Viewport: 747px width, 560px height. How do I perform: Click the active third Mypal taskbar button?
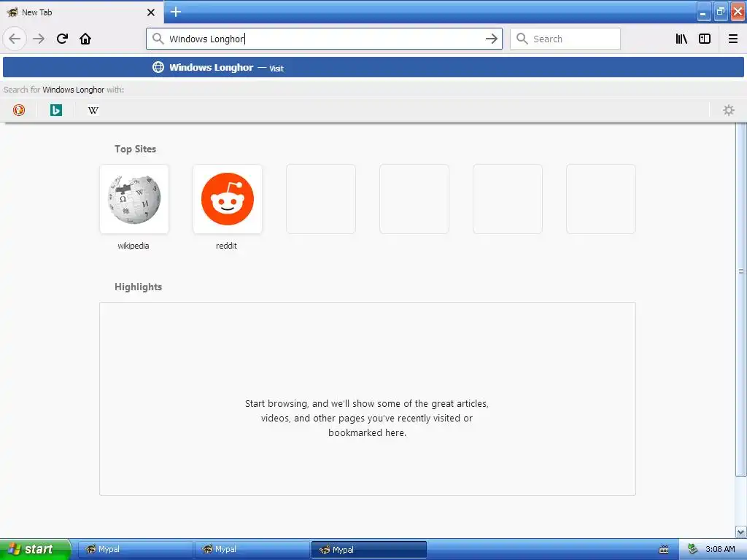point(368,550)
